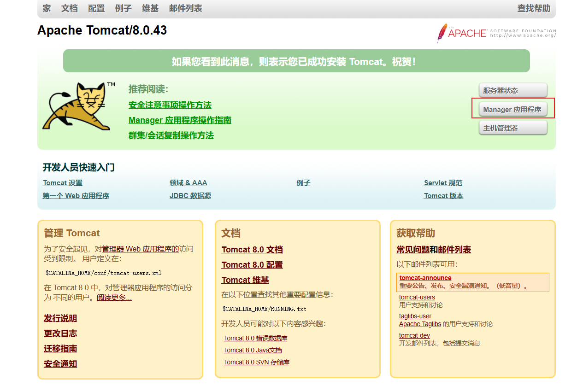Open 查找帮助 in top bar

pos(534,8)
